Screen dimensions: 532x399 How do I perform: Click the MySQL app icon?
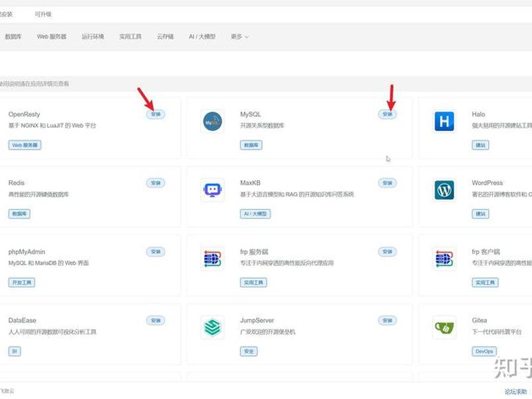pyautogui.click(x=212, y=122)
